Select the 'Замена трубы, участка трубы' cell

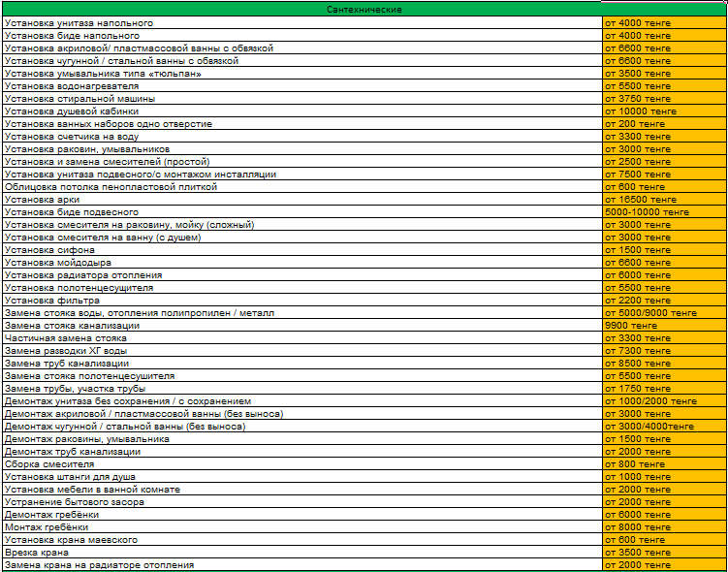coord(302,389)
